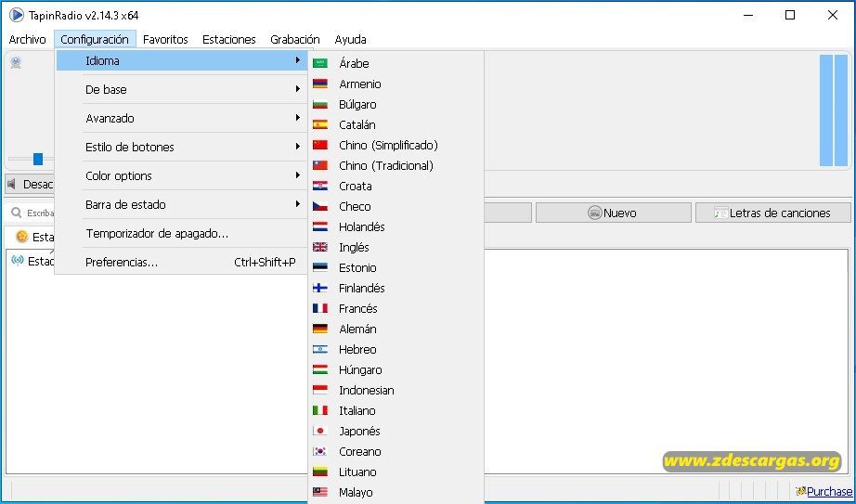
Task: Click the Chino (Simplificado) flag icon
Action: click(x=320, y=145)
